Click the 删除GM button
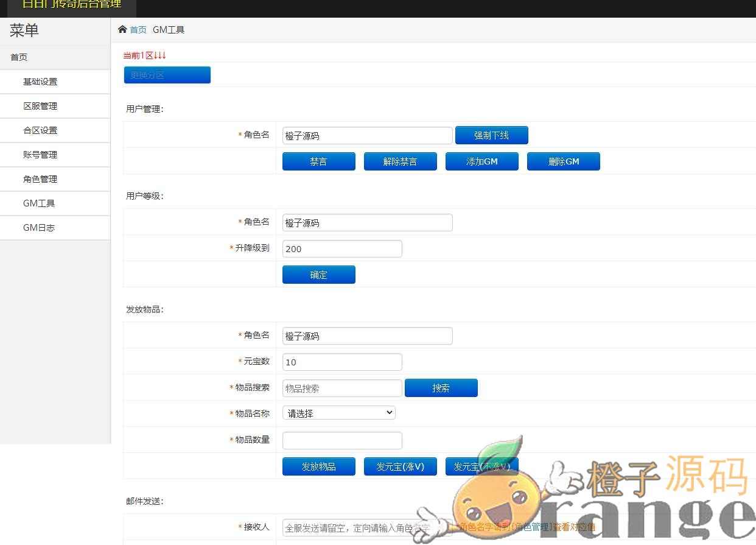The image size is (756, 545). [563, 161]
